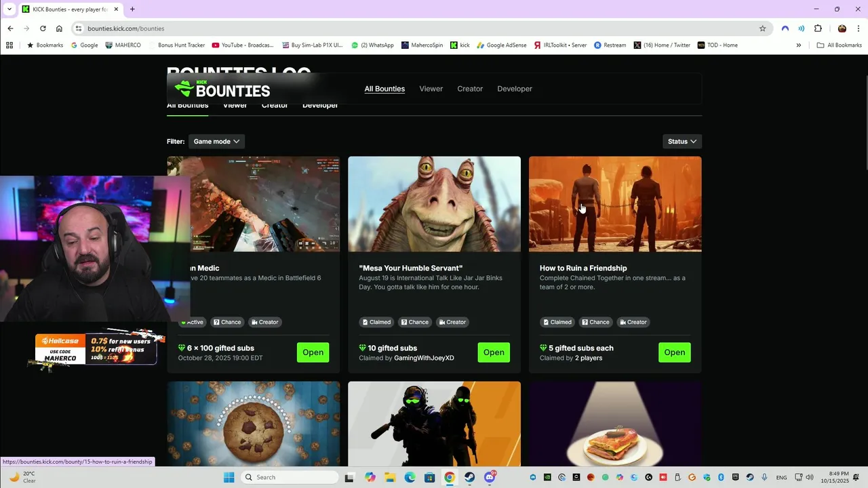Open Microsoft Edge from the taskbar

coord(410,477)
